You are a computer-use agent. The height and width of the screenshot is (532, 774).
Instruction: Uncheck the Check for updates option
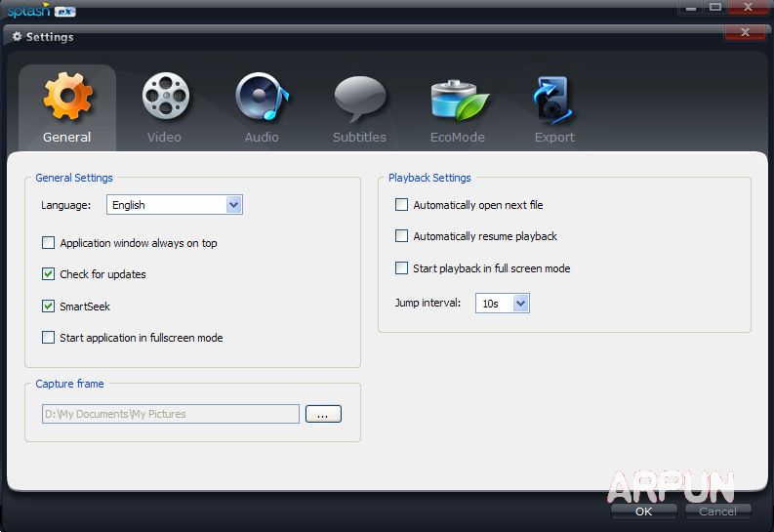(x=49, y=274)
